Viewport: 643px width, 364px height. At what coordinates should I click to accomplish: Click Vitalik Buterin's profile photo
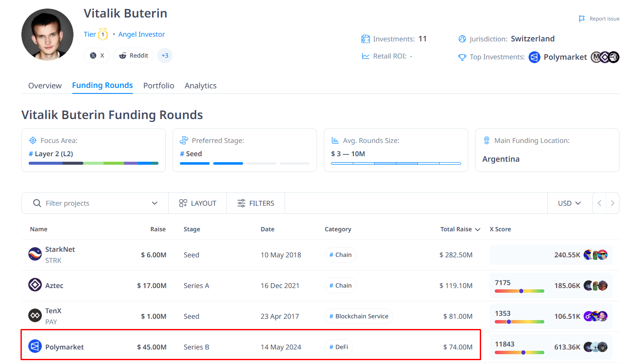tap(47, 35)
